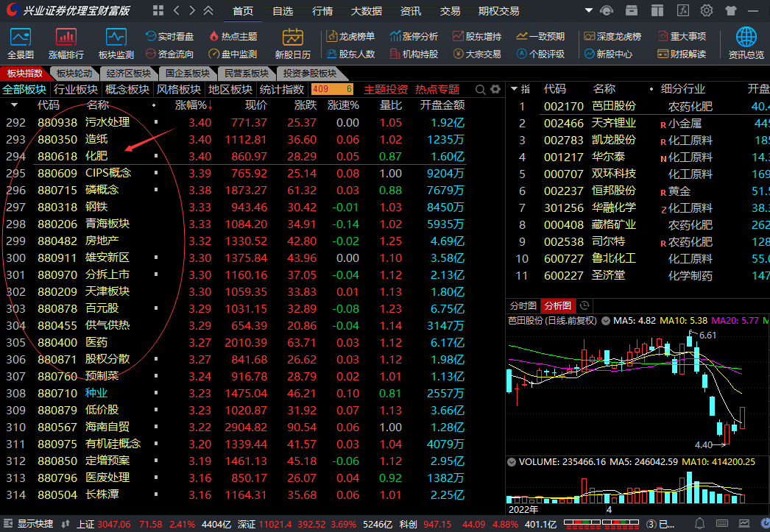This screenshot has height=532, width=770.
Task: Open the 涨幅排行 ranking tool
Action: 66,43
